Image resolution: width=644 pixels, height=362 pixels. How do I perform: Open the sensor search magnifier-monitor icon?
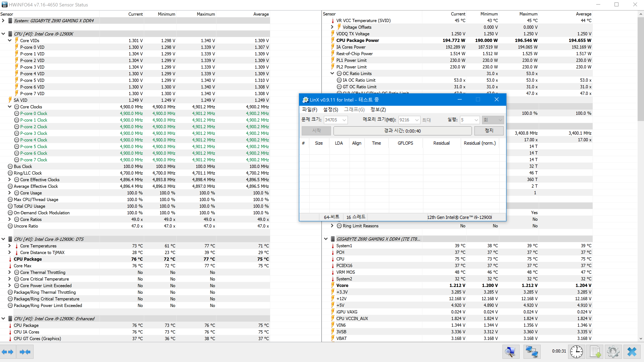tap(511, 352)
